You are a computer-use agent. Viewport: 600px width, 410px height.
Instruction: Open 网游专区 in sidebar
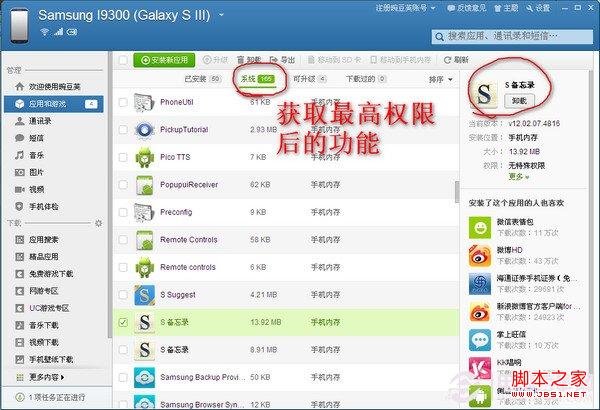54,291
